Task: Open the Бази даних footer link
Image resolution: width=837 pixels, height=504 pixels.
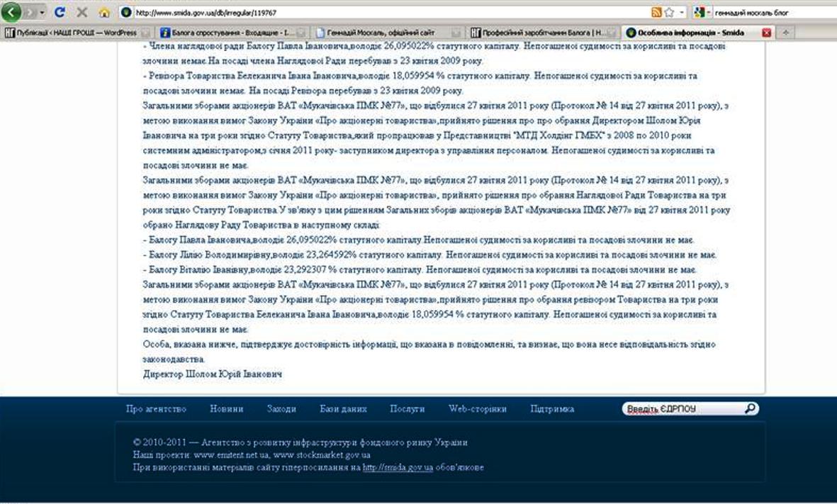Action: click(x=343, y=409)
